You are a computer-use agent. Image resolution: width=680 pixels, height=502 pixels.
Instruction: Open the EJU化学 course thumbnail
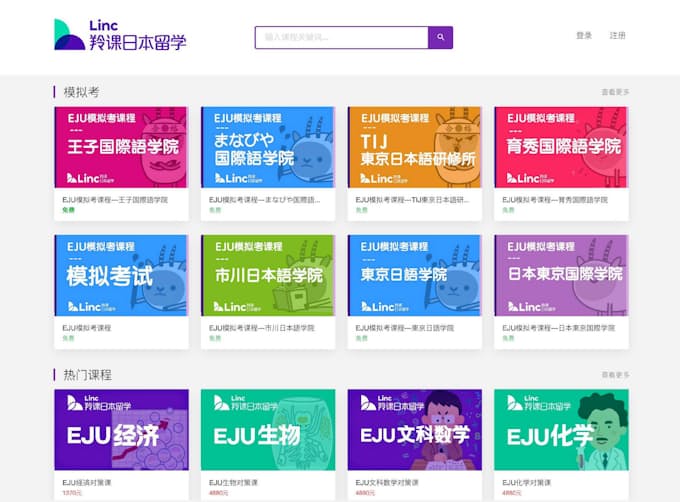561,430
